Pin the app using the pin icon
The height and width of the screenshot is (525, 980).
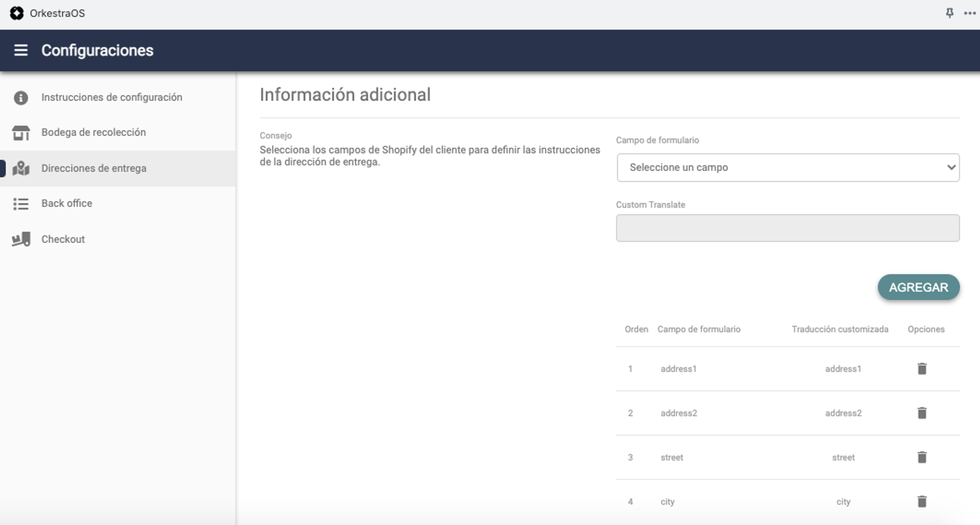(949, 13)
